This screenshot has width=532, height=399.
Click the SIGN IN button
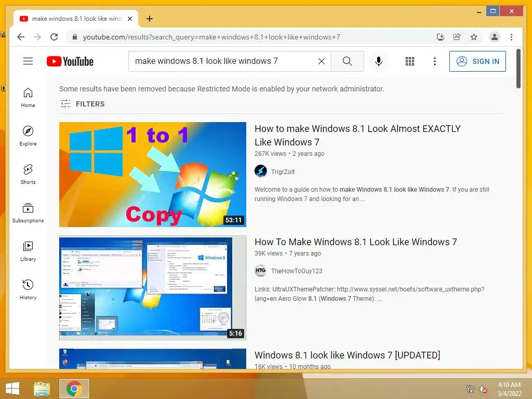coord(477,61)
